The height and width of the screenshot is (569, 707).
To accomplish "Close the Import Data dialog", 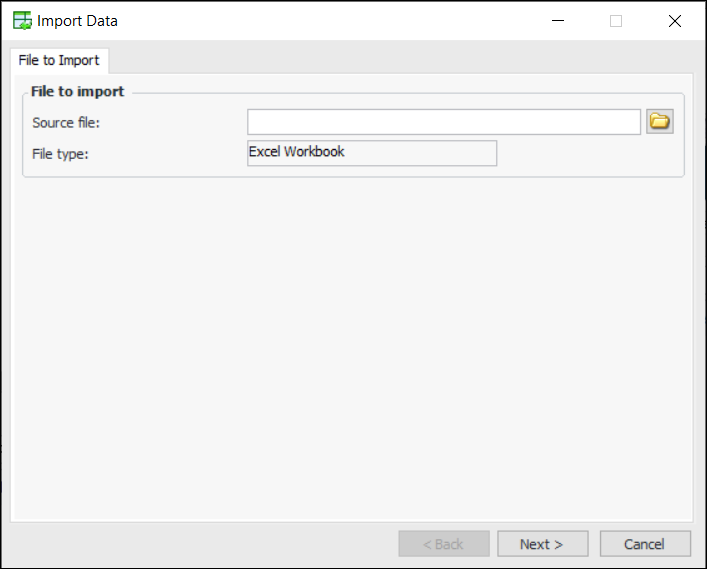I will (674, 21).
